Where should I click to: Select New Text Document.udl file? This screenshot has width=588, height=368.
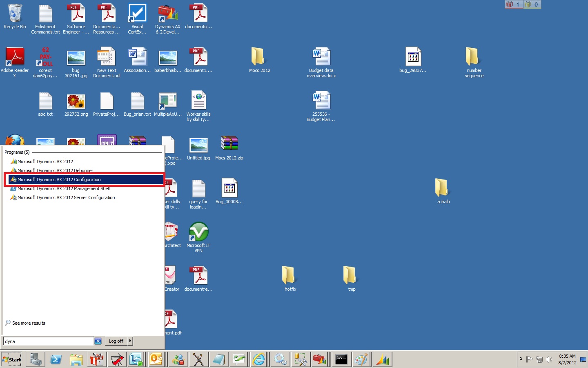107,63
